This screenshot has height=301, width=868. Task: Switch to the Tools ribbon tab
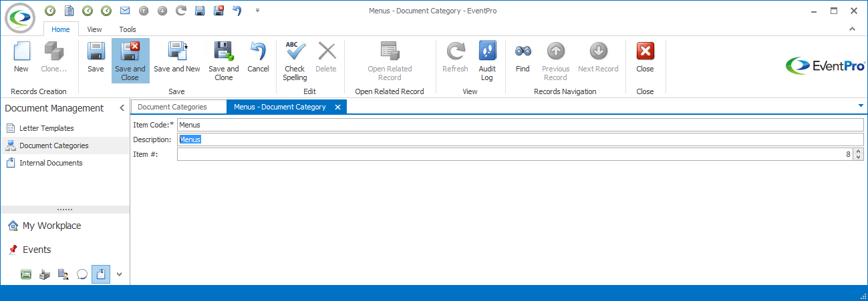point(128,29)
